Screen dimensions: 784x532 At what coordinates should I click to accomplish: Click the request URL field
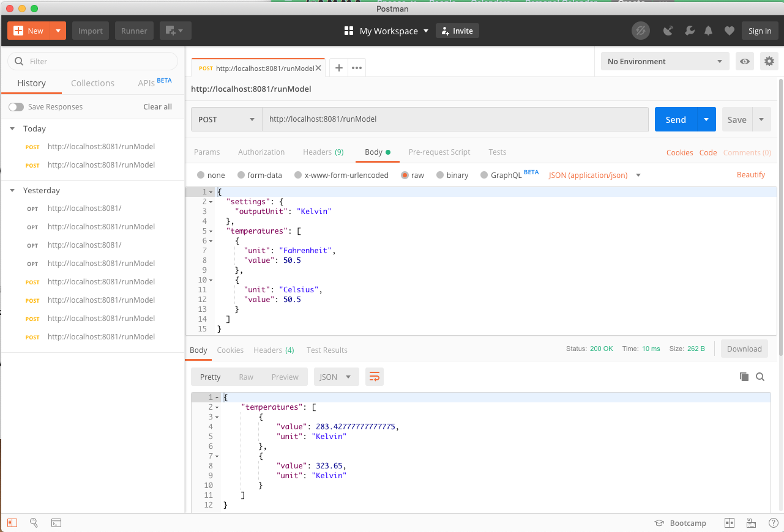coord(455,119)
